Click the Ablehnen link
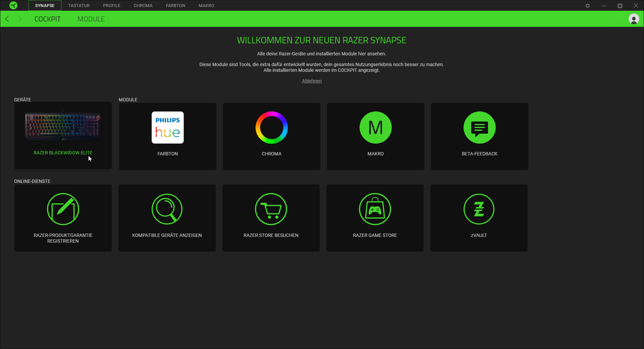Viewport: 644px width, 349px height. [312, 81]
